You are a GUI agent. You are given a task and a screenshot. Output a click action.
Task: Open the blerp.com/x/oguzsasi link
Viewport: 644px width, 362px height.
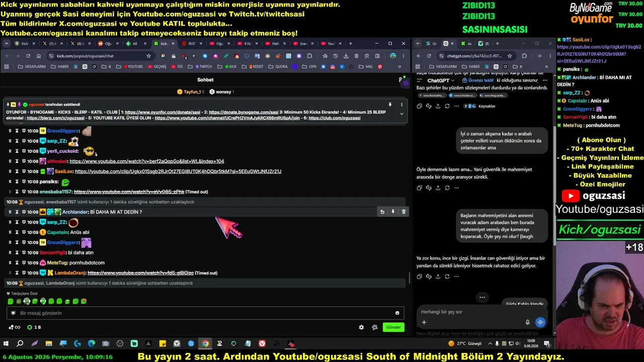tap(55, 118)
